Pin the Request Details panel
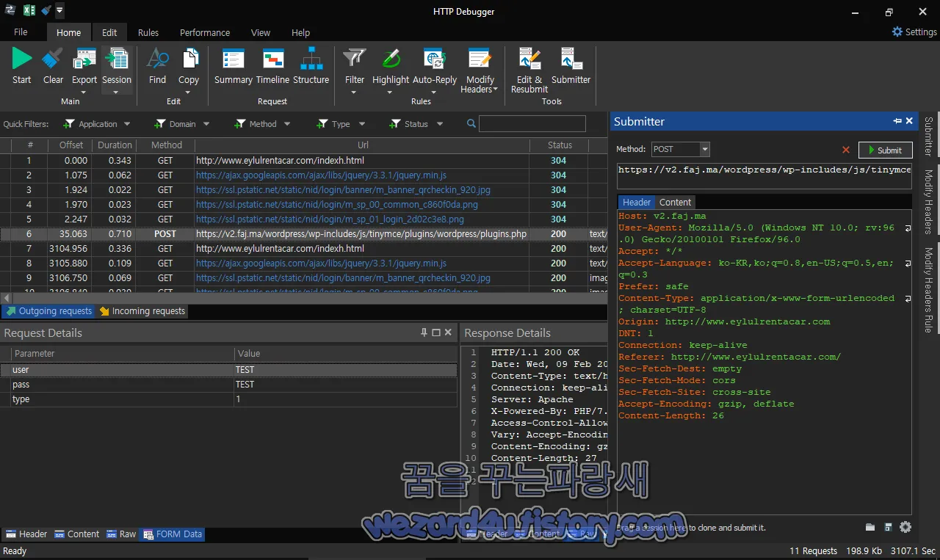 424,332
